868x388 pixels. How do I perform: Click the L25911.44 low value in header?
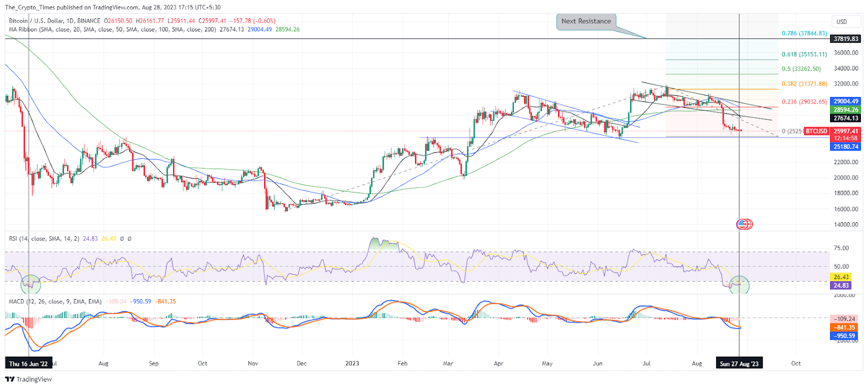coord(181,21)
